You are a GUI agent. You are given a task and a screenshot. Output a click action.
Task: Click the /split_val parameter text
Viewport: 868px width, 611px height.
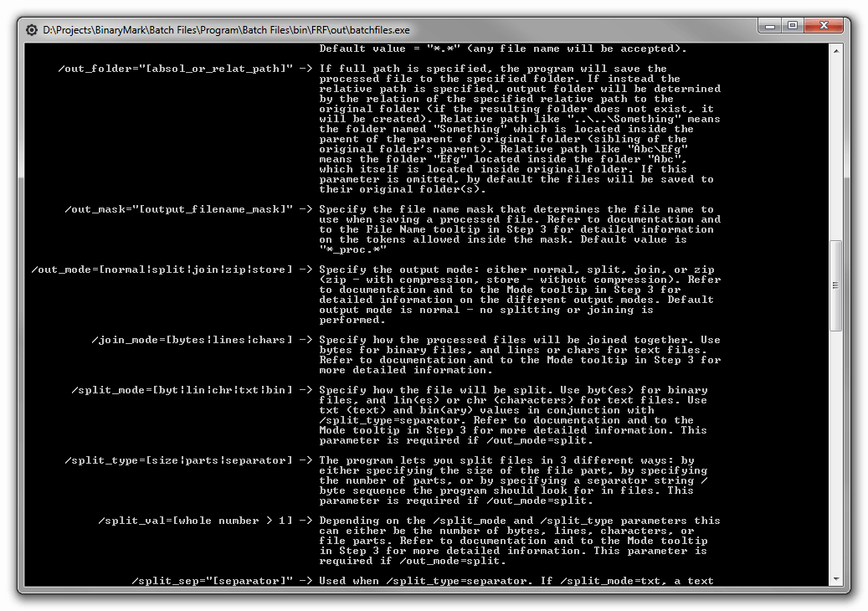point(195,521)
